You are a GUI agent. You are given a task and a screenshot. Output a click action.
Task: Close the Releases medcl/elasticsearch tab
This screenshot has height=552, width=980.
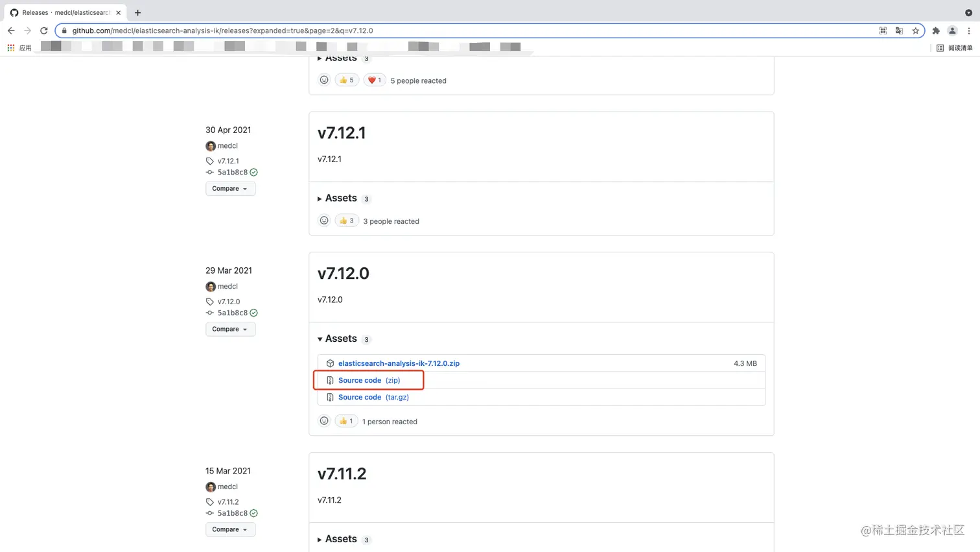click(118, 12)
